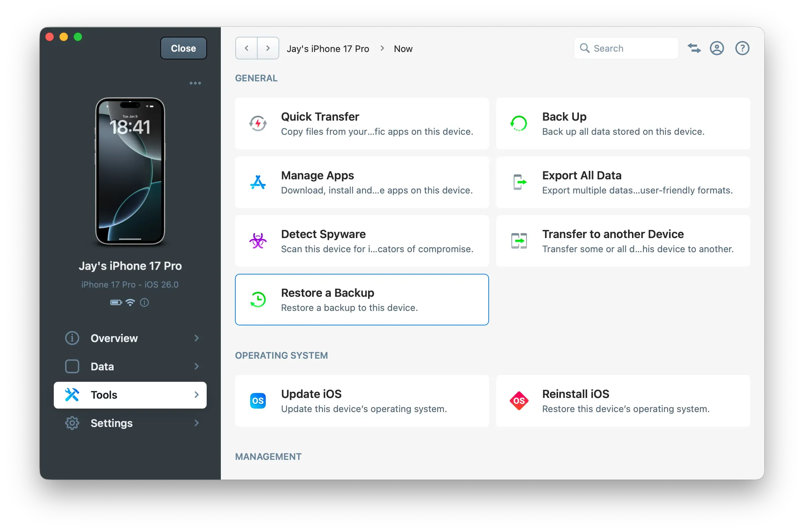804x532 pixels.
Task: Open the device more options menu
Action: pyautogui.click(x=195, y=83)
